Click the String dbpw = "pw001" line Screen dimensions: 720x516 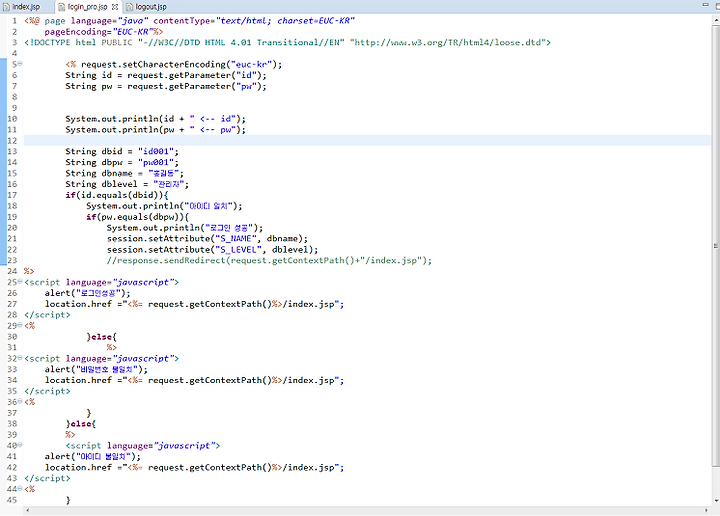coord(122,163)
